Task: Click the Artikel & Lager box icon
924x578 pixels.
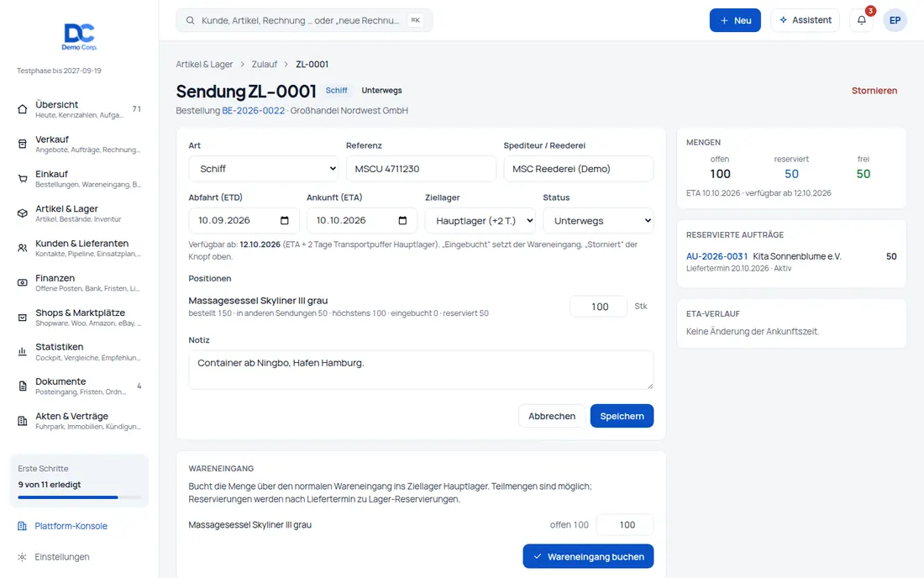Action: 23,213
